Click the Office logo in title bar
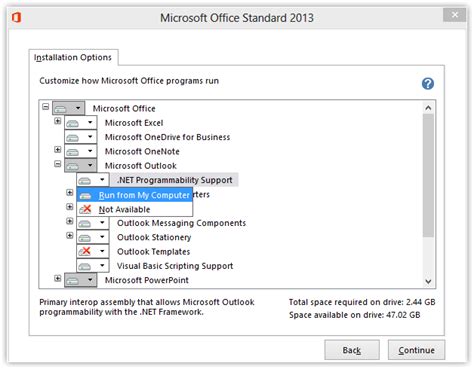The width and height of the screenshot is (474, 369). pos(16,17)
